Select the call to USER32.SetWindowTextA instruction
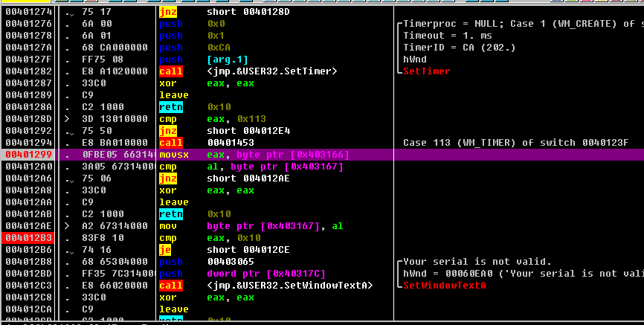 266,286
